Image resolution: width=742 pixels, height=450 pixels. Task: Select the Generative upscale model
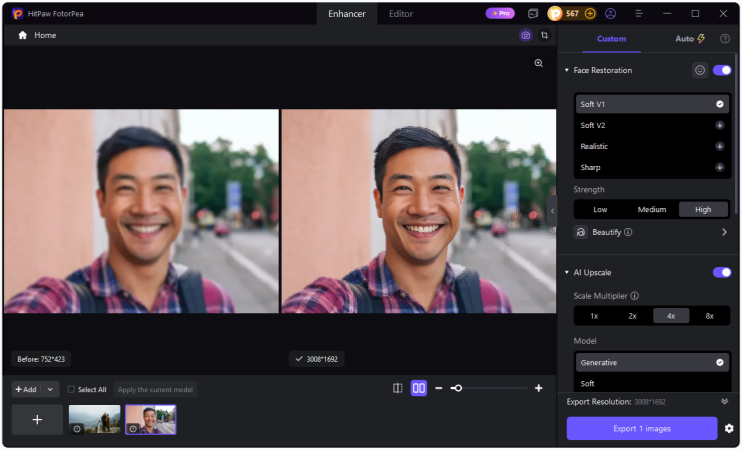[652, 362]
